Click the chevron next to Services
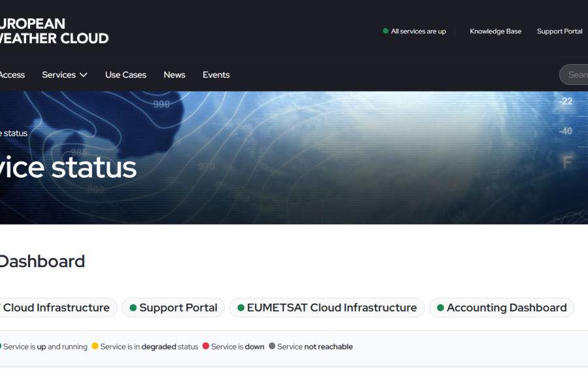The width and height of the screenshot is (588, 392). [x=84, y=75]
